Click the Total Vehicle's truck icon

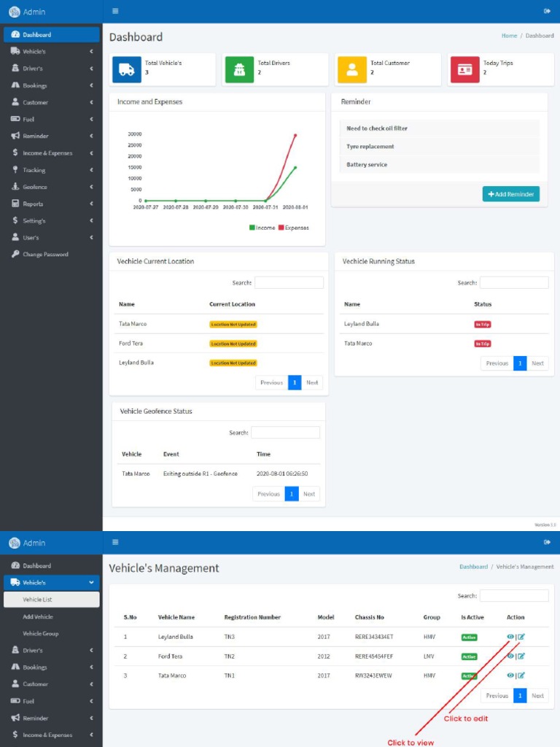(127, 70)
